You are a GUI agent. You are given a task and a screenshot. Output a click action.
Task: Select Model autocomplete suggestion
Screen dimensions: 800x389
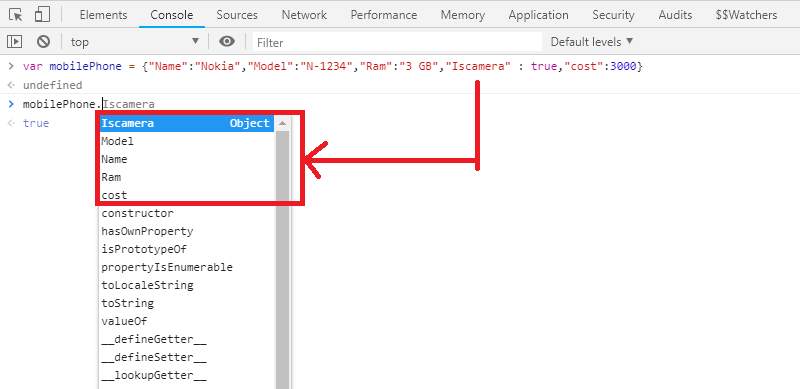click(187, 141)
